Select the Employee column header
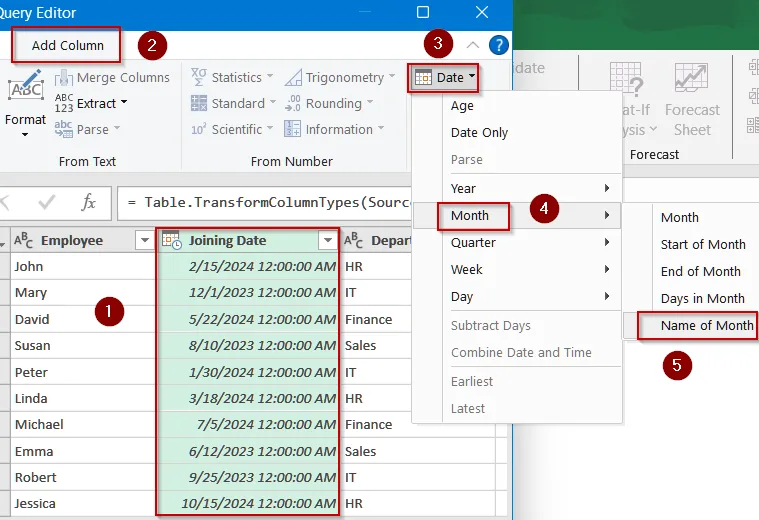The width and height of the screenshot is (759, 520). pyautogui.click(x=82, y=240)
